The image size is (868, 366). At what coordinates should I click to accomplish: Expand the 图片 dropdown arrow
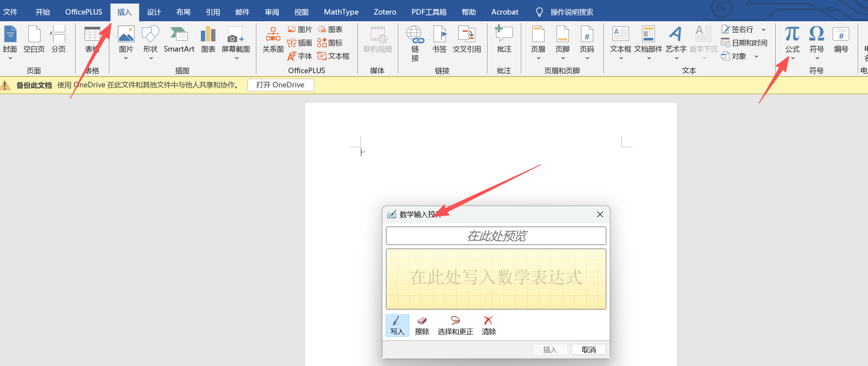126,58
